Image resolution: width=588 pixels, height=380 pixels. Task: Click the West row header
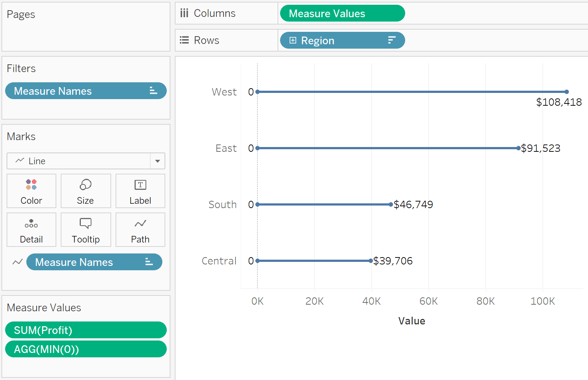tap(224, 92)
